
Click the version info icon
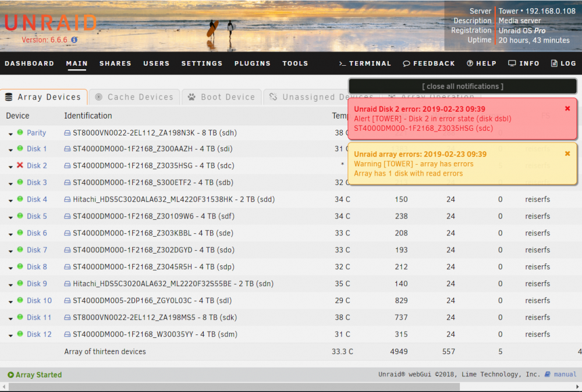tap(74, 40)
